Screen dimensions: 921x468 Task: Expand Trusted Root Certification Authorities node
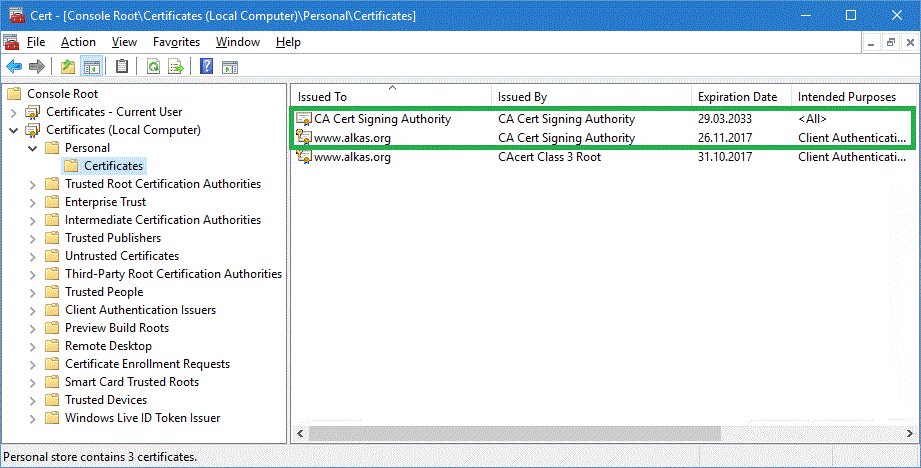33,184
